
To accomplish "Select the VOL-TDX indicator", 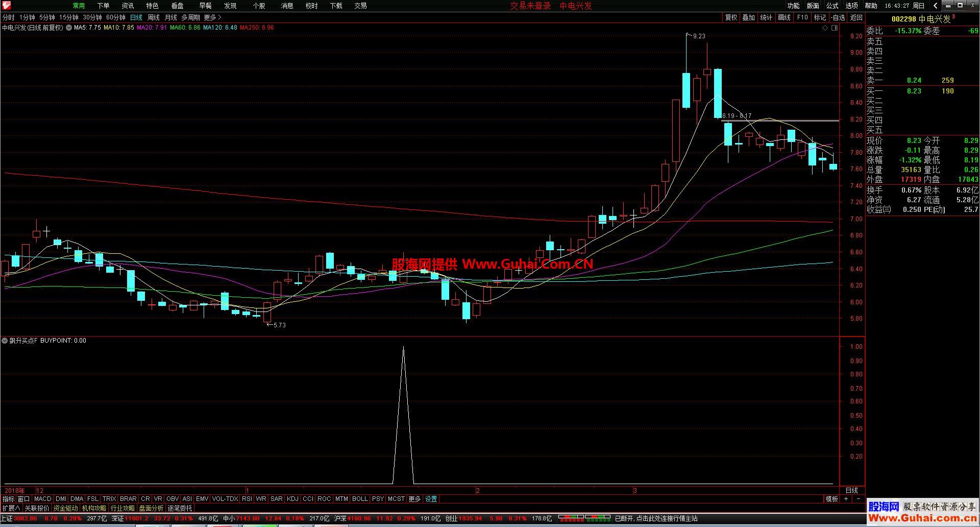I will [225, 499].
